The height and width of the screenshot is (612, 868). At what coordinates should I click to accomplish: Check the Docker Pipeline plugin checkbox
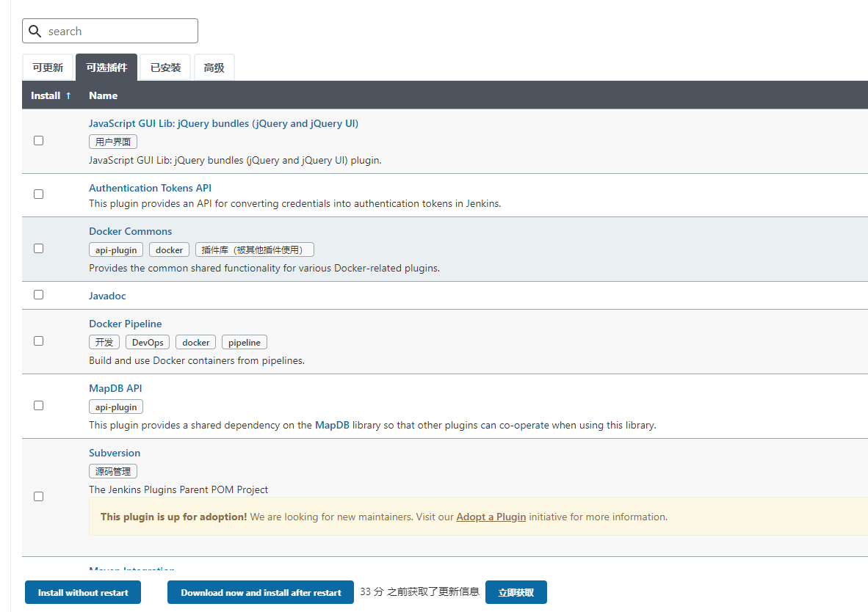tap(39, 341)
